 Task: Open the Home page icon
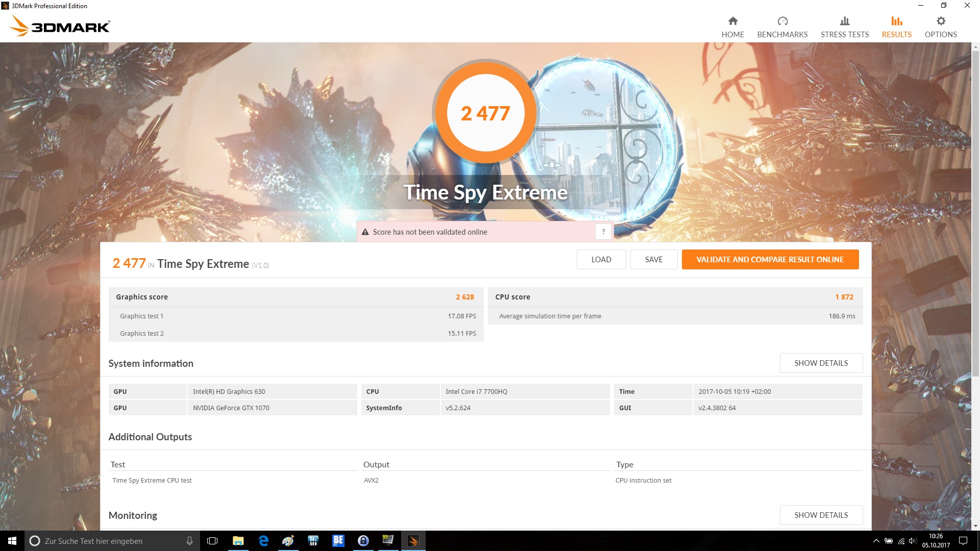(x=732, y=21)
